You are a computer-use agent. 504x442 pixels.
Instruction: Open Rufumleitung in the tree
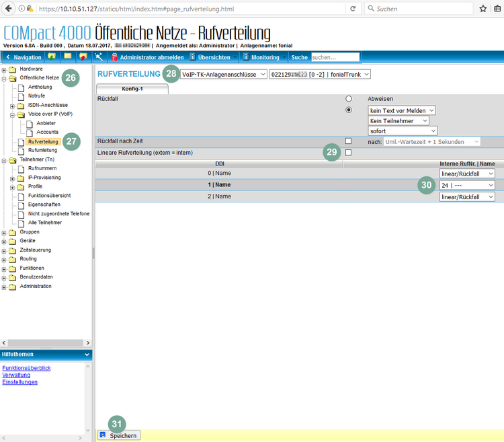(x=42, y=150)
